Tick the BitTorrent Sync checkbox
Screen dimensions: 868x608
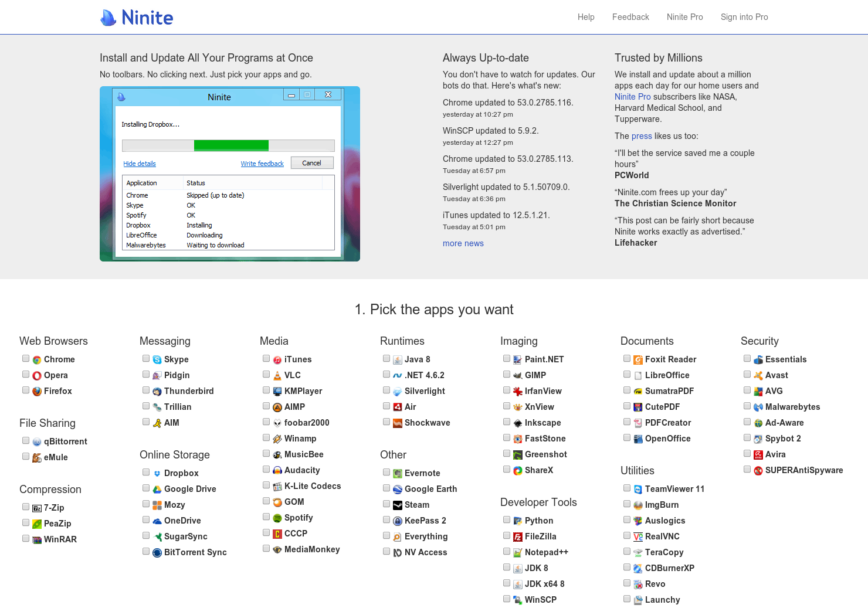[146, 551]
